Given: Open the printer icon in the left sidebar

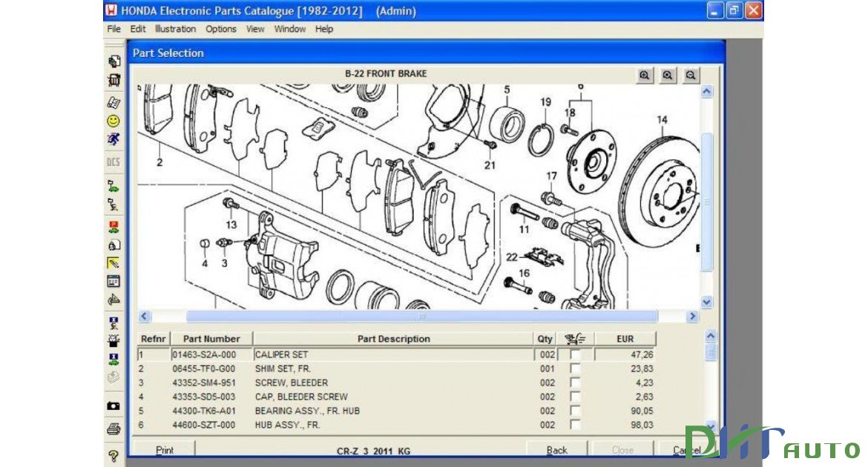Looking at the screenshot, I should [114, 428].
